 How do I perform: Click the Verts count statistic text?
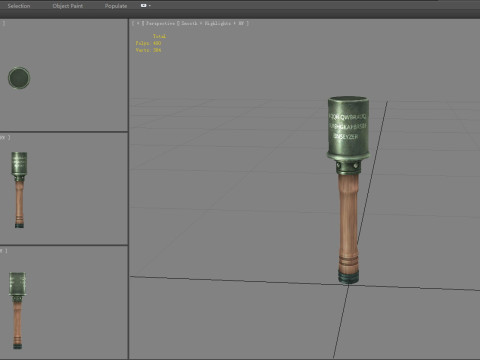pyautogui.click(x=148, y=50)
